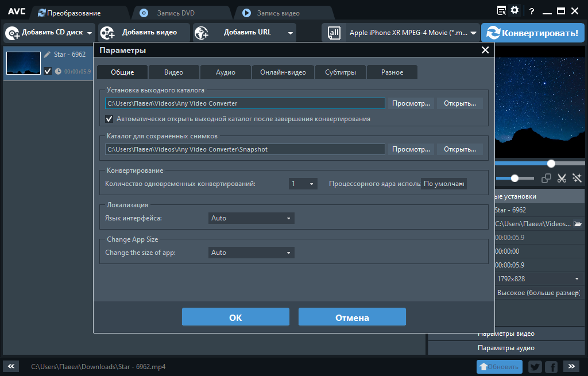This screenshot has height=376, width=588.
Task: Uncheck the Star - 6962 file checkbox
Action: click(48, 71)
